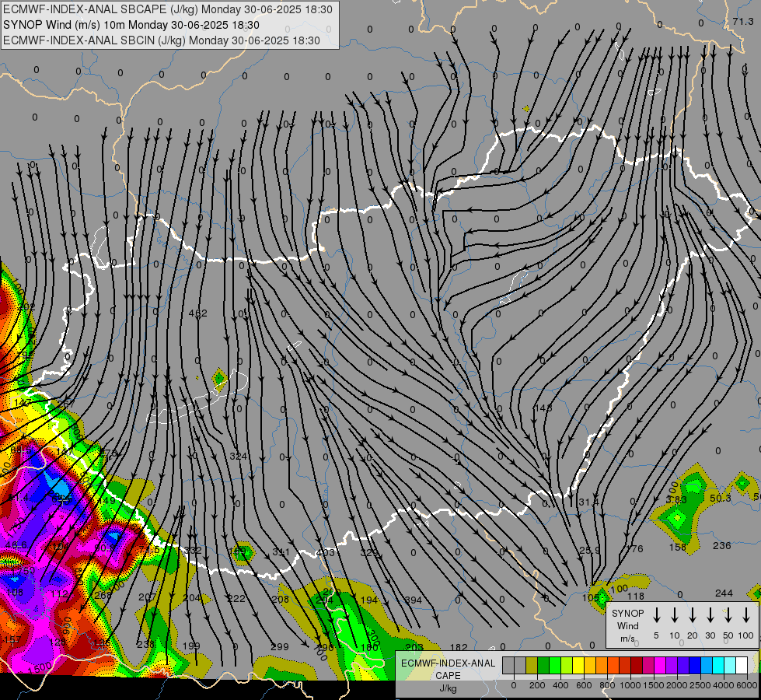This screenshot has height=700, width=761.
Task: Click the '2500' tick label on CAPE scale
Action: click(x=700, y=685)
